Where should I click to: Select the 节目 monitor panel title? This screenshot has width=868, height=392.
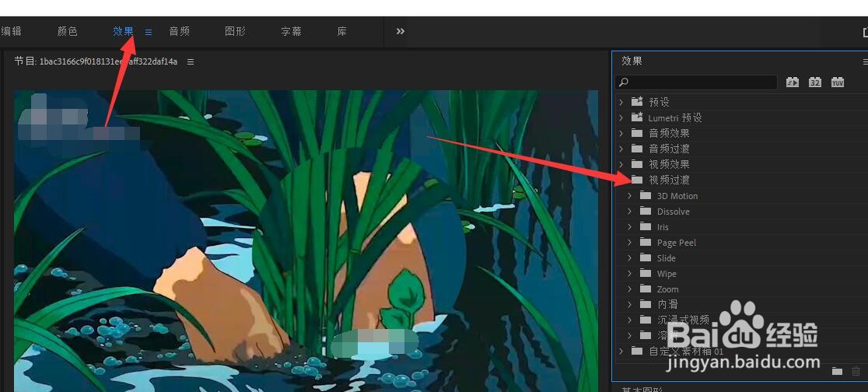tap(96, 61)
